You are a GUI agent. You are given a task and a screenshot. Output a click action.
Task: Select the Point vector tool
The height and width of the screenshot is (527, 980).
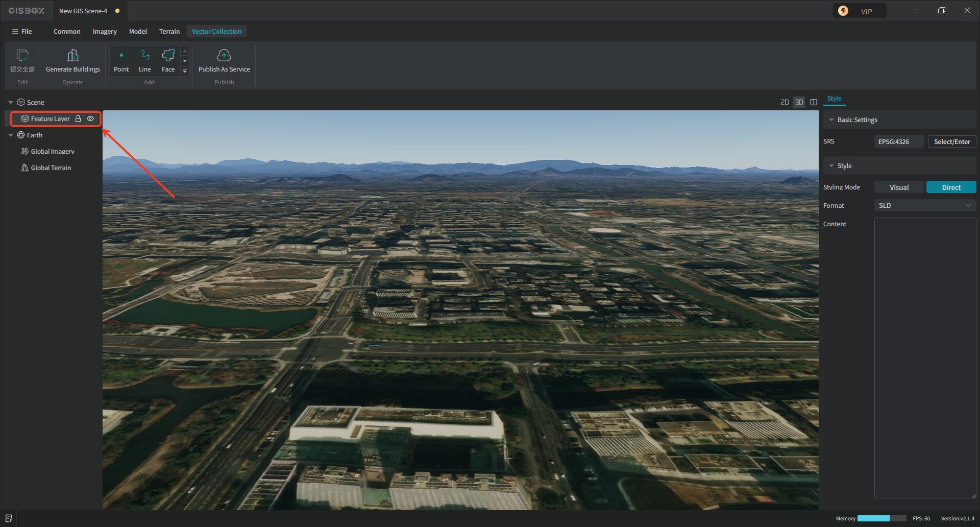(x=121, y=61)
